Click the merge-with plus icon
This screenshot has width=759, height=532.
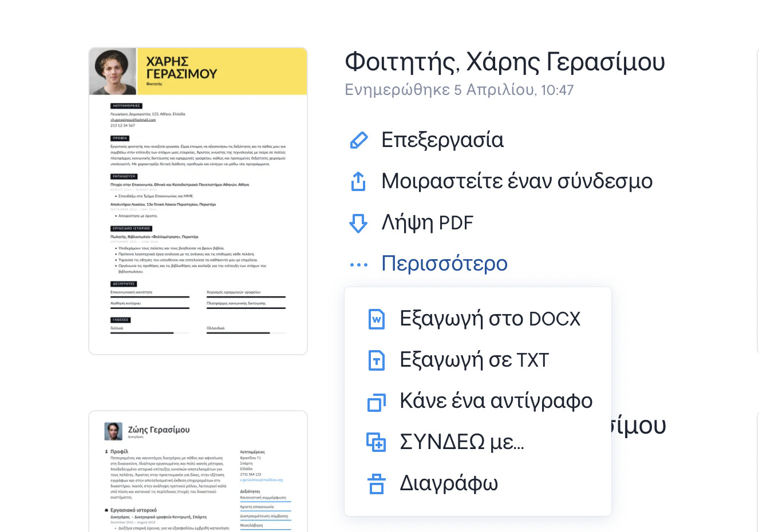376,442
